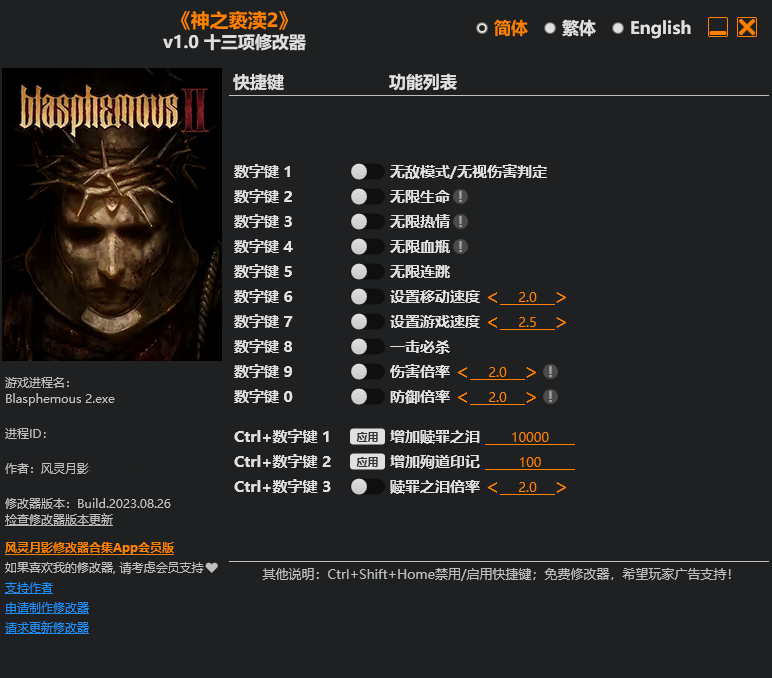
Task: Click the 增加殉道印记 value field
Action: coord(530,462)
